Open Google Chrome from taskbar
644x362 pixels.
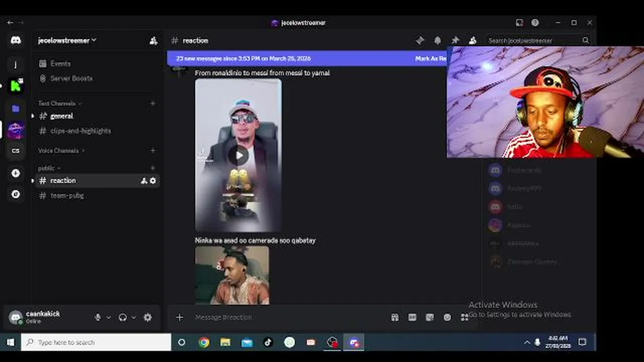pyautogui.click(x=204, y=342)
